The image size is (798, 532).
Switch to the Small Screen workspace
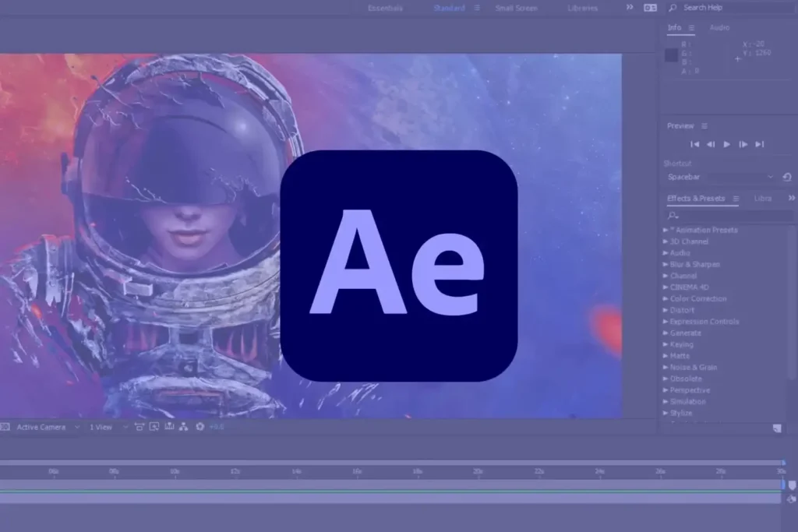[516, 8]
